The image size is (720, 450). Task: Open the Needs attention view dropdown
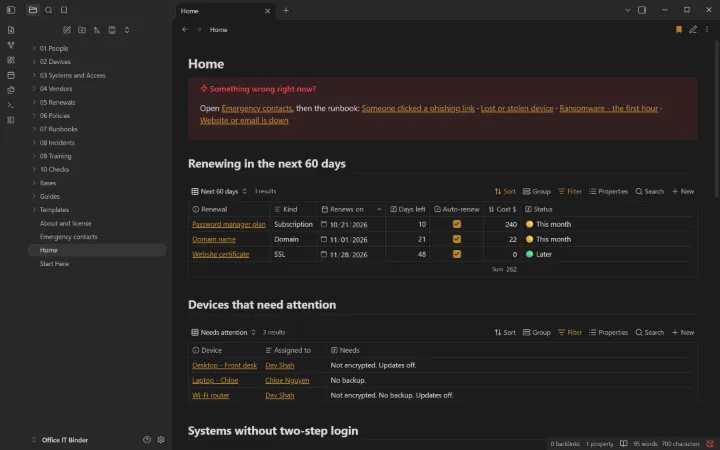pyautogui.click(x=223, y=332)
